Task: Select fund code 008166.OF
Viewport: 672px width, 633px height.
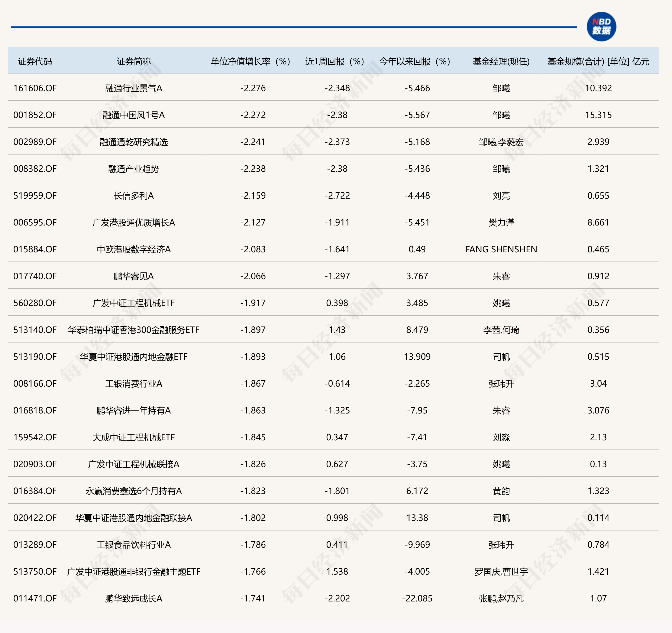Action: click(x=35, y=384)
